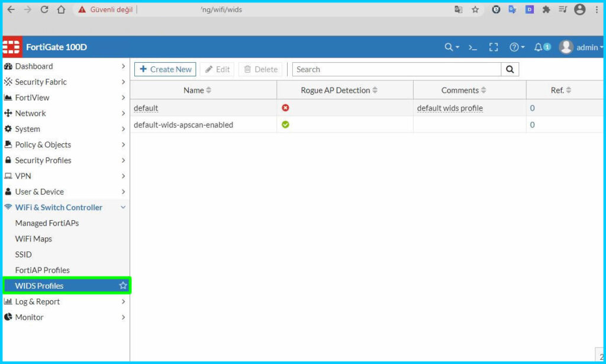Open Managed FortiAPs page

47,223
